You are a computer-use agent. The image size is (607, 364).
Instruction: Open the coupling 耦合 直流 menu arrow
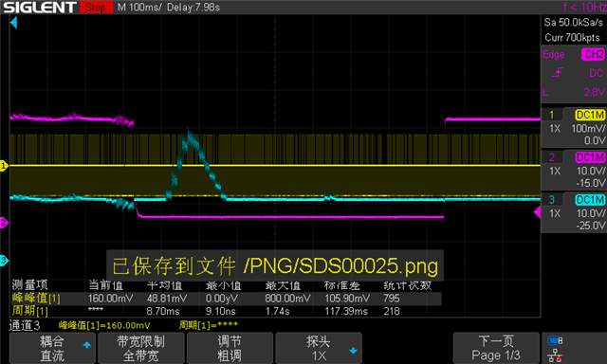coord(87,345)
